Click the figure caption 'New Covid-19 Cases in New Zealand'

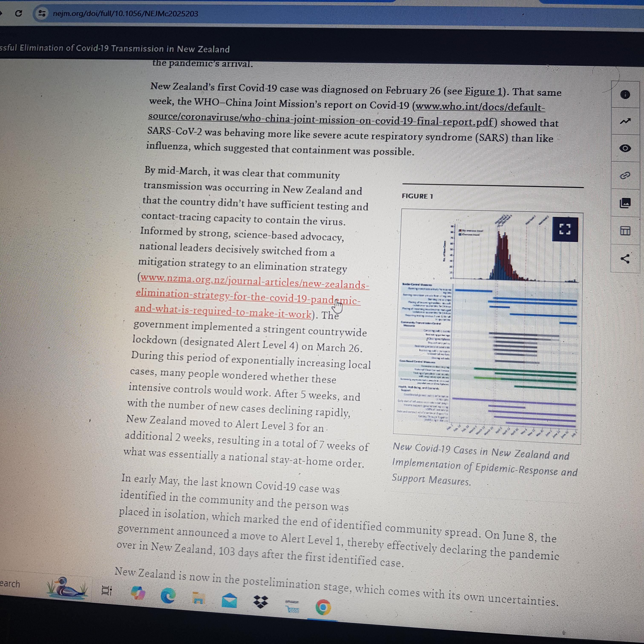click(x=481, y=451)
